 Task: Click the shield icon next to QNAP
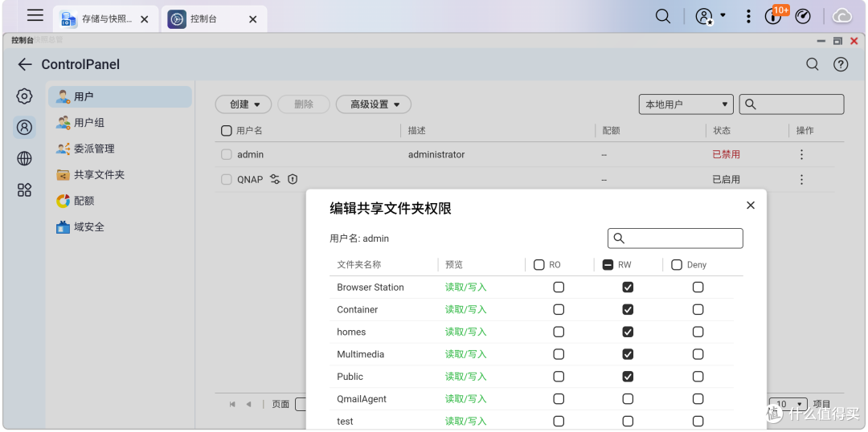click(x=293, y=179)
